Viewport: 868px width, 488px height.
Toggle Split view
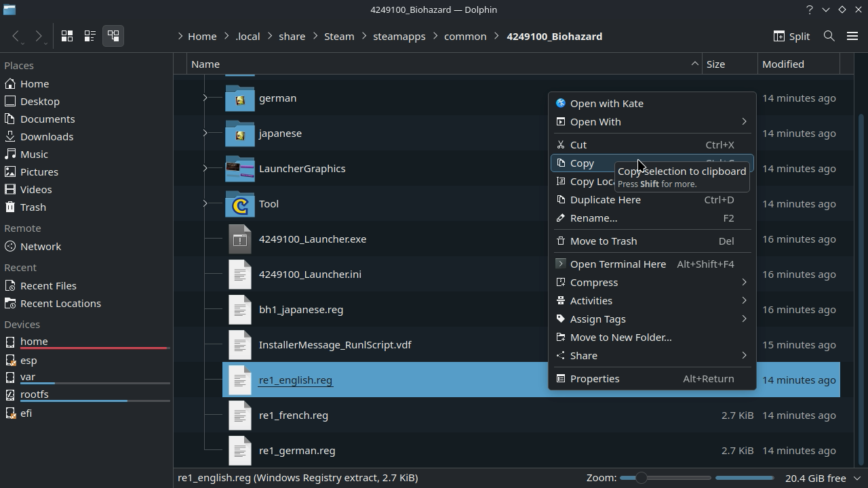pos(792,36)
